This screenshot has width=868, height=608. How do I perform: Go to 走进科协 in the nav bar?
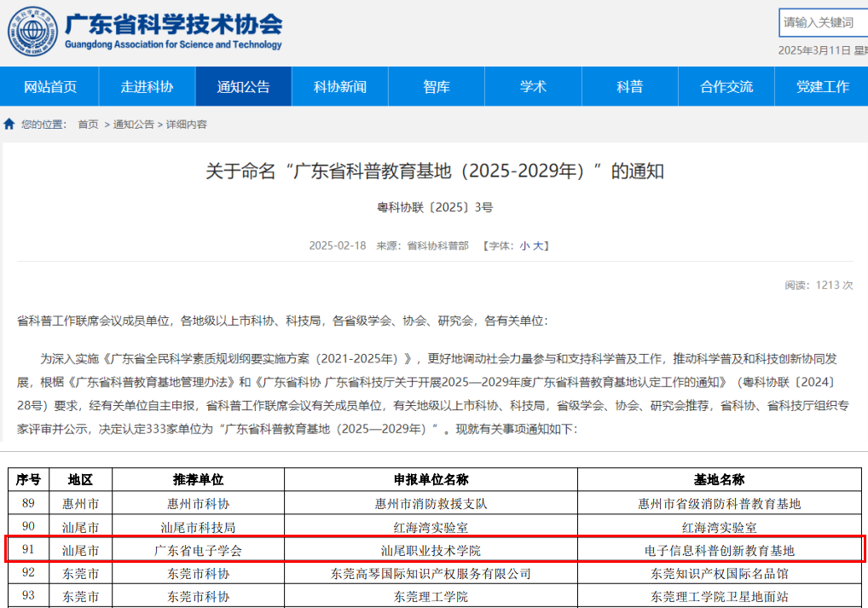(x=147, y=87)
